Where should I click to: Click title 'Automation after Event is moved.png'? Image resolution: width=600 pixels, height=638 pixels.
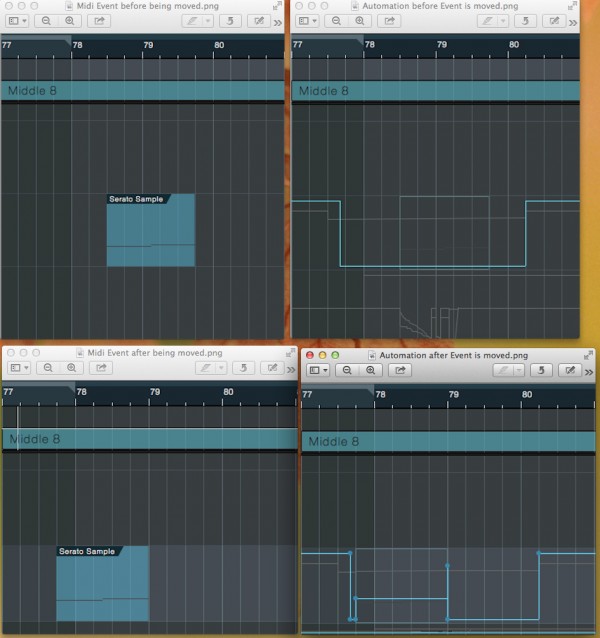pyautogui.click(x=454, y=356)
